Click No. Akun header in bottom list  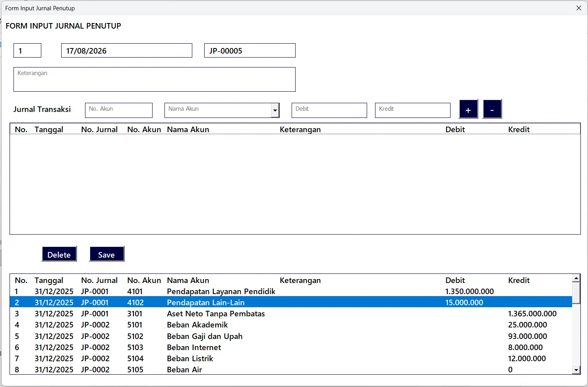click(144, 280)
